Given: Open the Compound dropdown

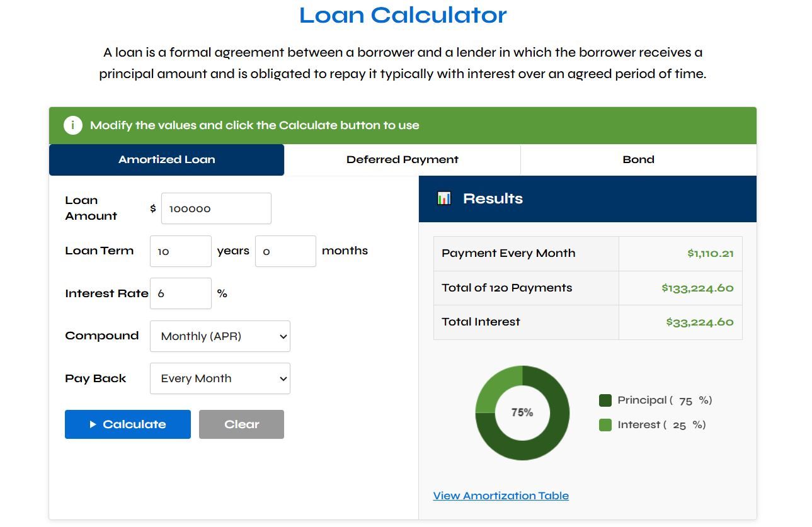Looking at the screenshot, I should click(x=220, y=336).
